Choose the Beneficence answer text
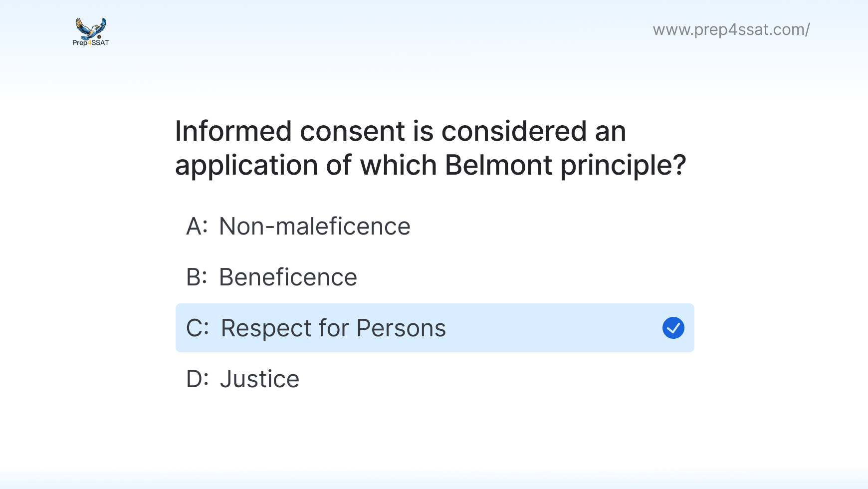Screen dimensions: 868x489 288,277
